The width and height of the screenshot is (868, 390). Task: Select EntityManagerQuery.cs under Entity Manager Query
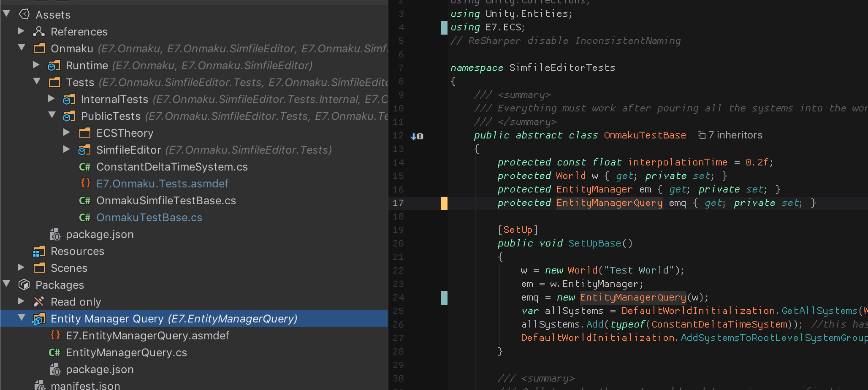pyautogui.click(x=127, y=352)
